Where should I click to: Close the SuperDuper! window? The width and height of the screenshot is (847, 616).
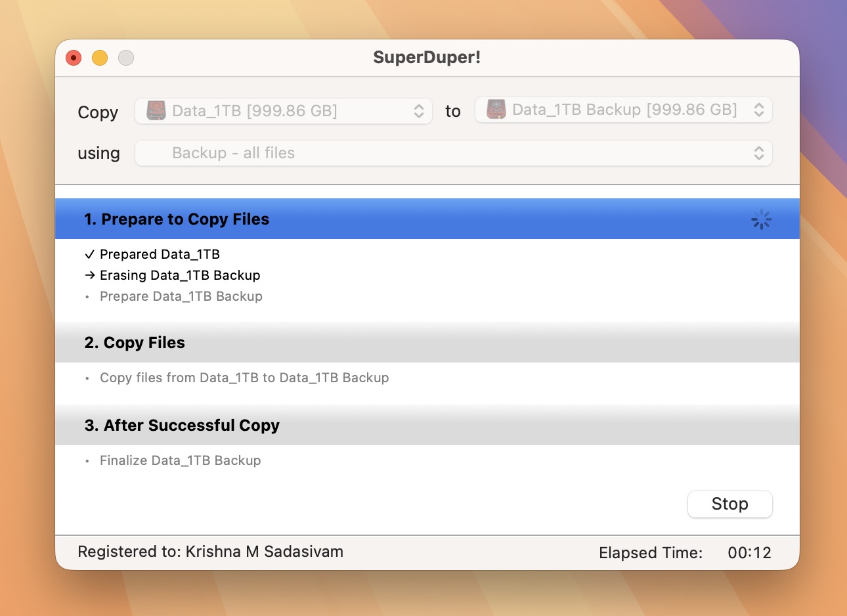[x=74, y=58]
